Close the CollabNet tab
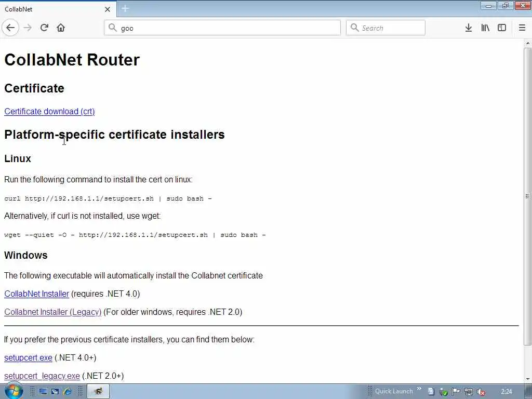532x399 pixels. [108, 9]
